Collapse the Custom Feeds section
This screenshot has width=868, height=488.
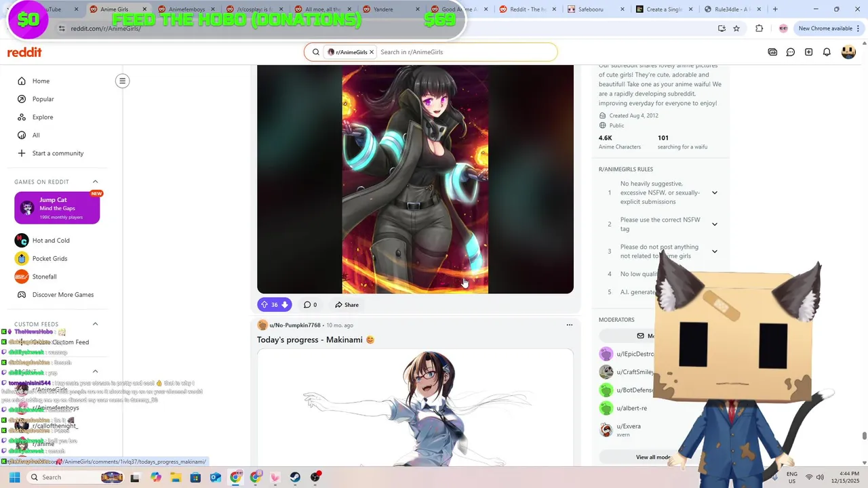coord(95,324)
